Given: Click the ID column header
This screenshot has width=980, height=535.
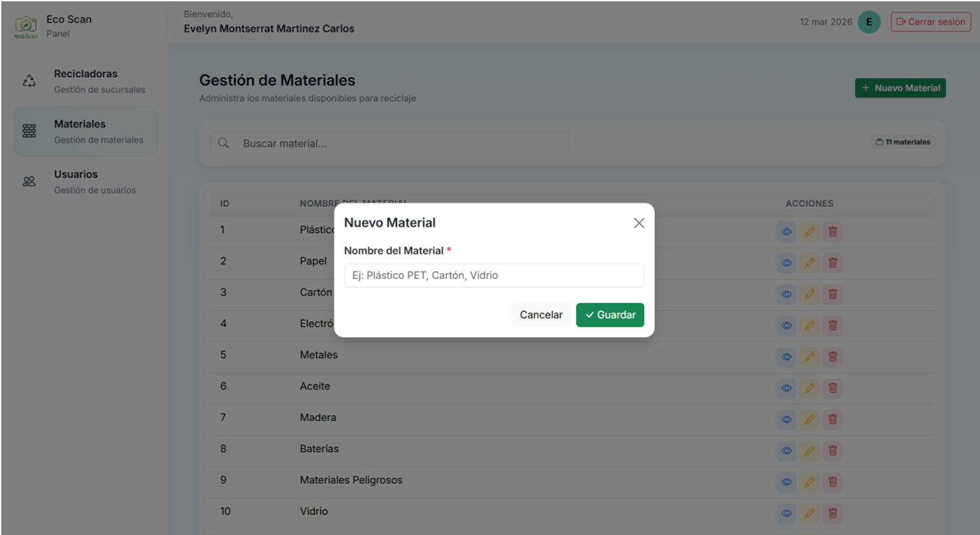Looking at the screenshot, I should tap(224, 203).
